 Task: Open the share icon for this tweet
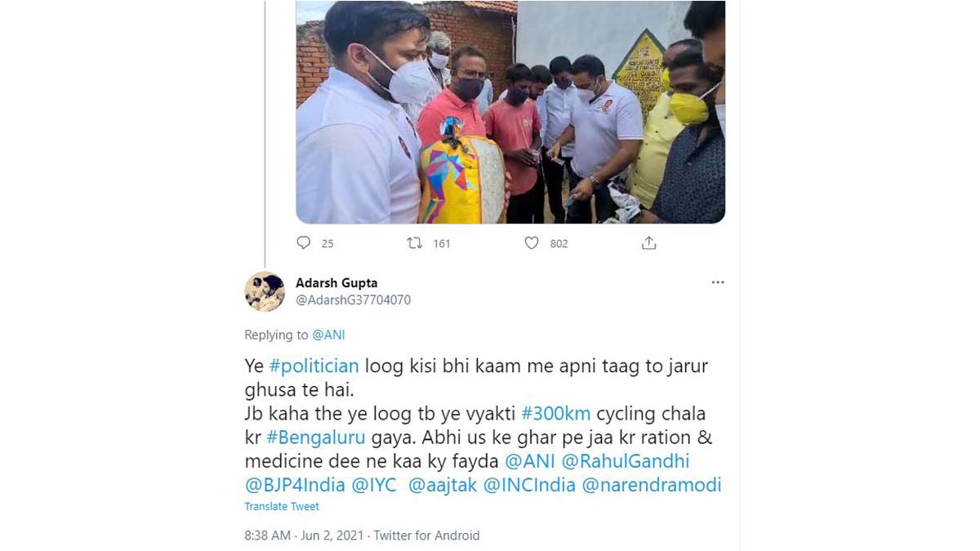click(x=649, y=242)
